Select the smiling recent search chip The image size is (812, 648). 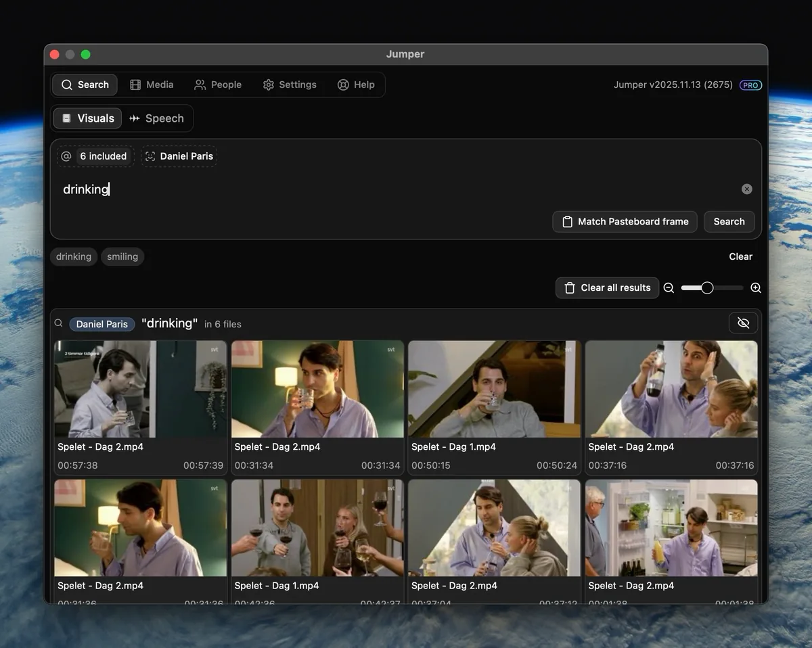coord(122,257)
